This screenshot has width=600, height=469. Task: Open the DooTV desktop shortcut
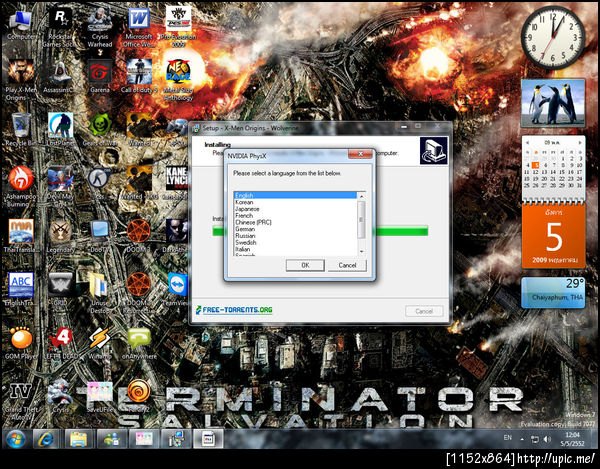tap(100, 236)
